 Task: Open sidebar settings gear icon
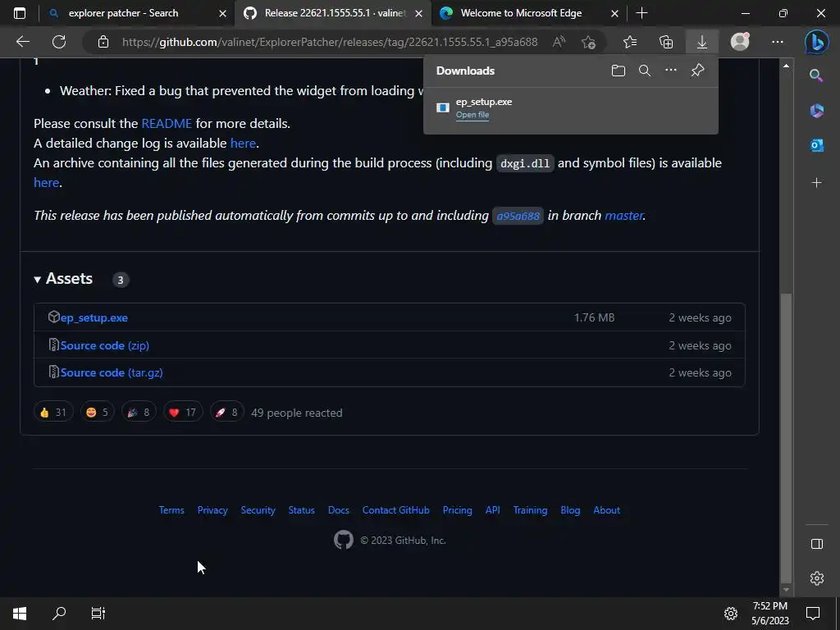click(x=816, y=578)
